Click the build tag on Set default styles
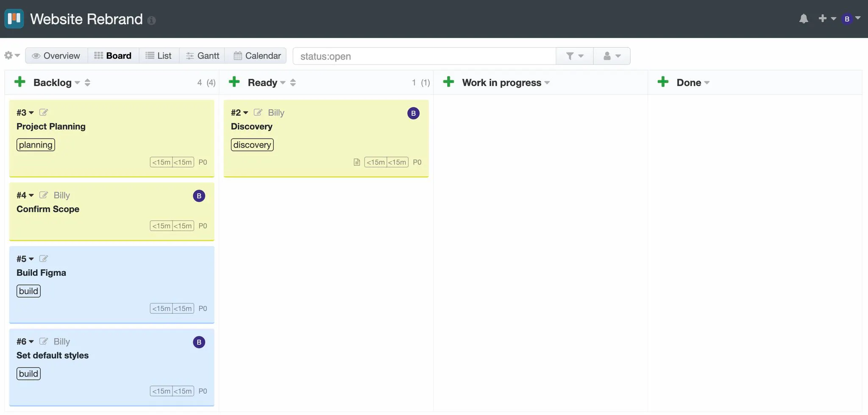The height and width of the screenshot is (415, 868). 28,373
